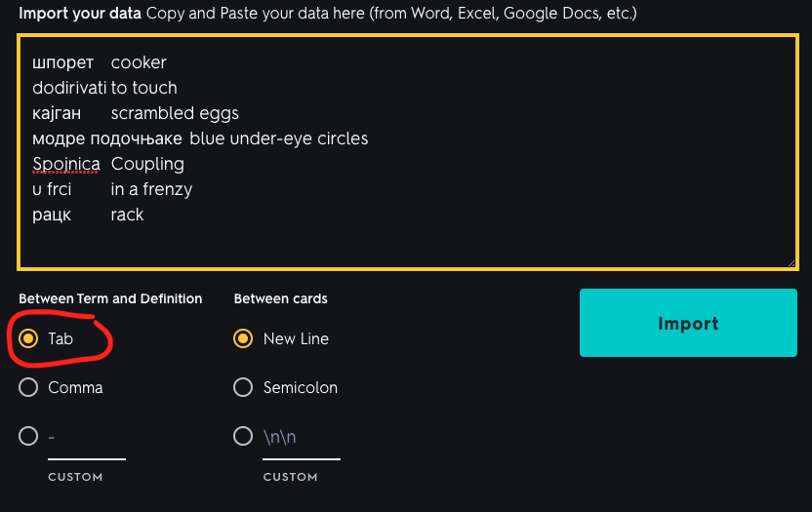Click the custom \n\n separator input field

click(x=302, y=439)
